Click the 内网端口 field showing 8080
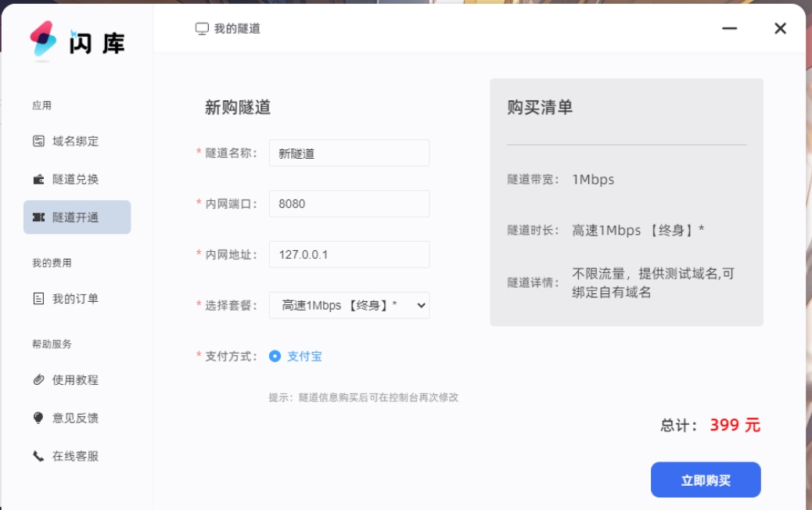The height and width of the screenshot is (510, 812). [348, 203]
